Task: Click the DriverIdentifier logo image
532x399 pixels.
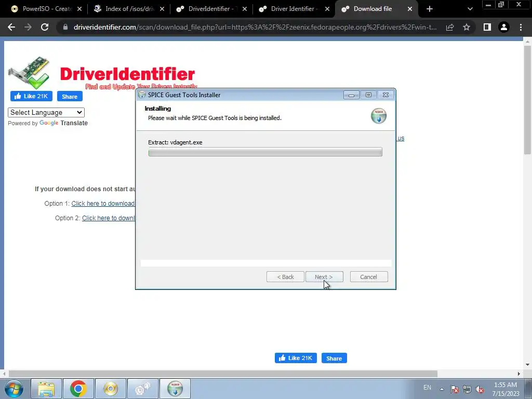Action: tap(102, 73)
